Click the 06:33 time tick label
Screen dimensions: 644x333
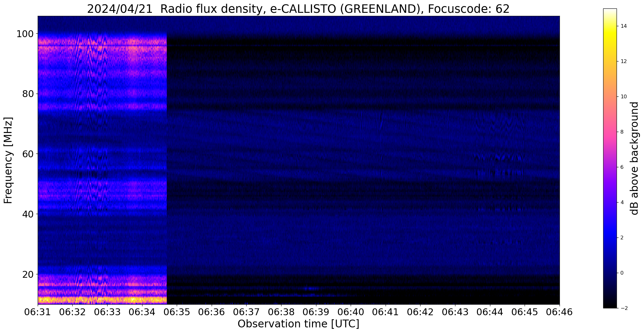point(107,312)
